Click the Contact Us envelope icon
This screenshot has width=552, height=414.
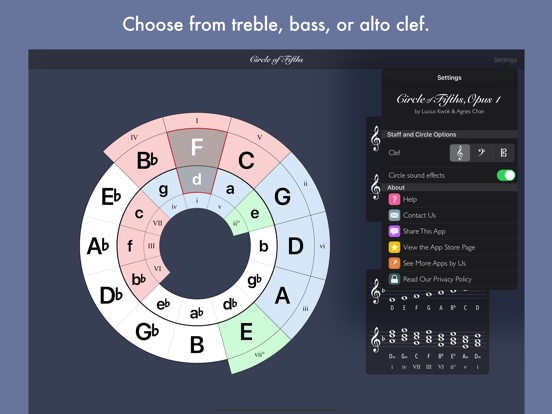click(394, 215)
